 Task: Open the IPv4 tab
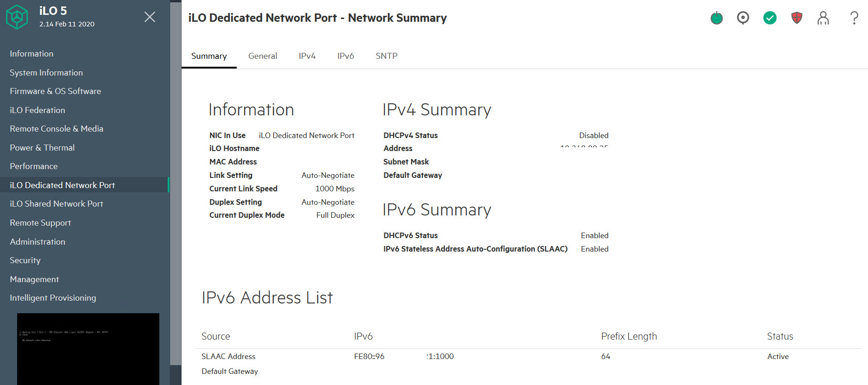click(307, 56)
